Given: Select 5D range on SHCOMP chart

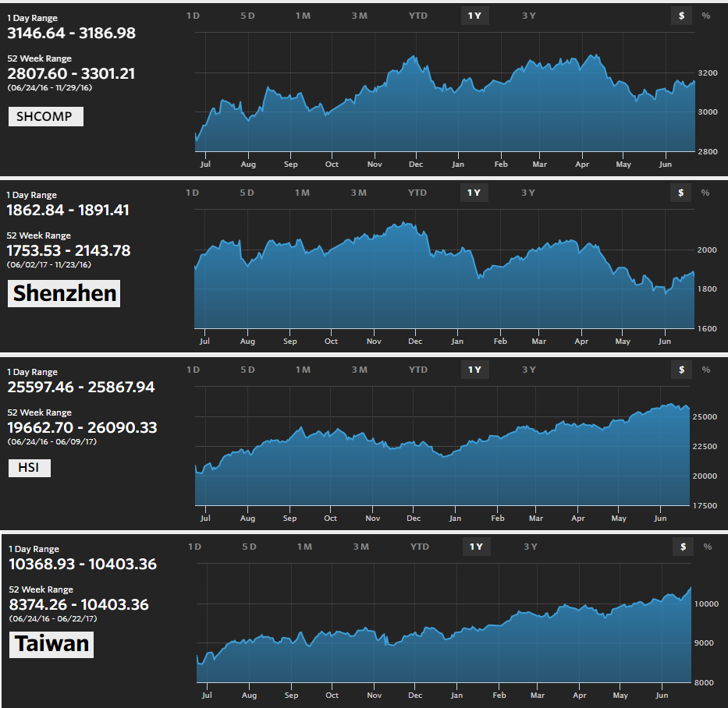Looking at the screenshot, I should click(248, 16).
